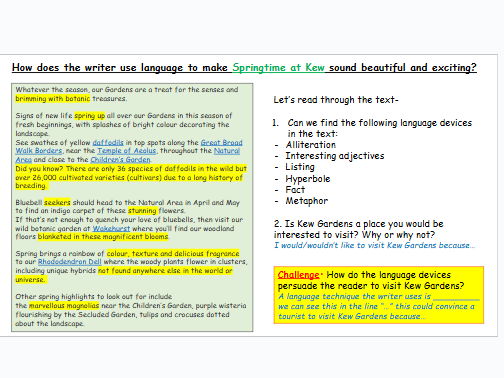This screenshot has width=504, height=378.
Task: Click highlighted 'spring up' phrase
Action: 90,116
